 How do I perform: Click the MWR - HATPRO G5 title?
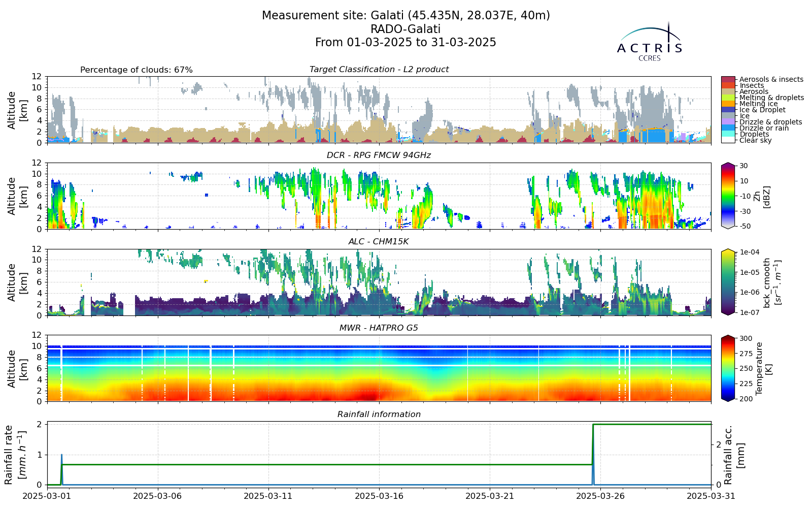(379, 328)
